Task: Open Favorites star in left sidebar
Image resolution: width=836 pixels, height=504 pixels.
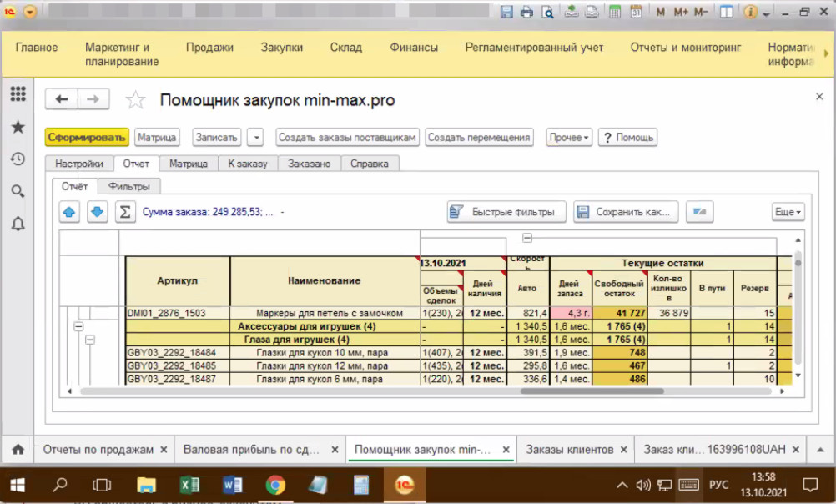Action: pos(18,127)
